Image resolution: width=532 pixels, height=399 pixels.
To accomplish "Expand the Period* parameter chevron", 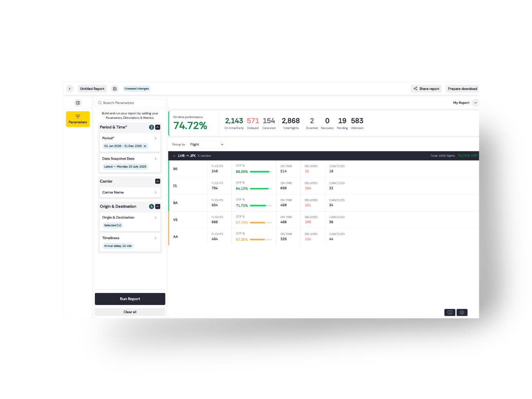I will tap(156, 138).
